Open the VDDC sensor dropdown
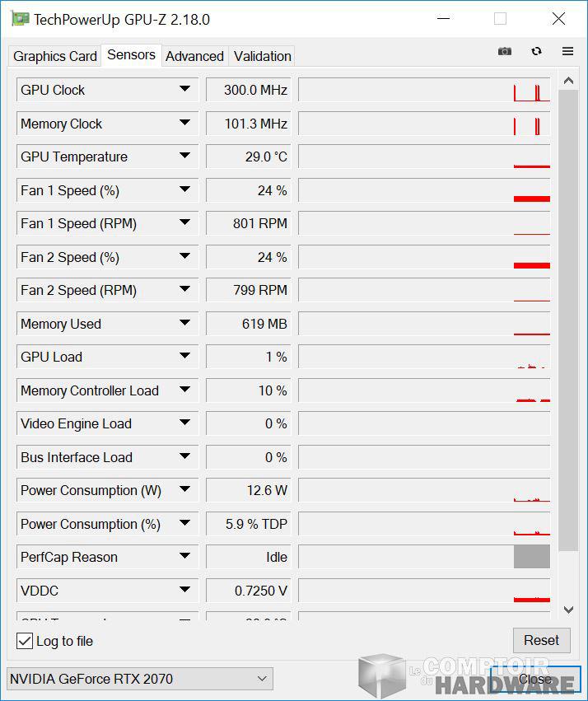The width and height of the screenshot is (588, 701). coord(185,591)
